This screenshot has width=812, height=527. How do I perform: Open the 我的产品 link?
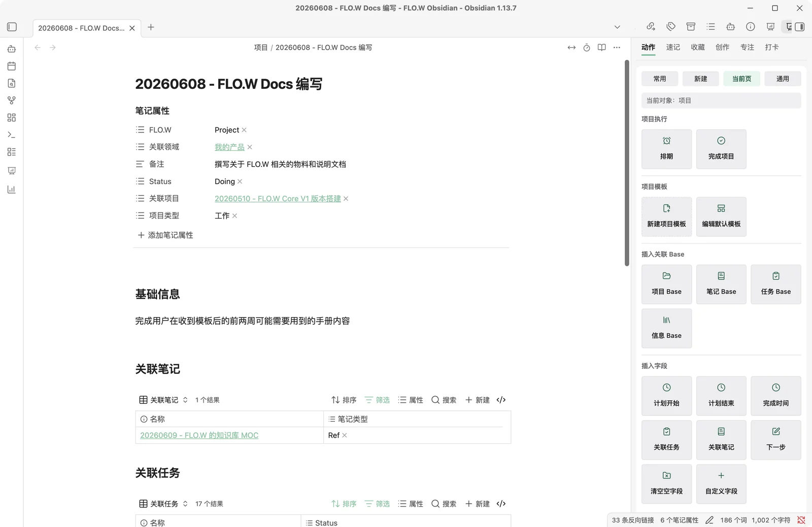pyautogui.click(x=229, y=147)
